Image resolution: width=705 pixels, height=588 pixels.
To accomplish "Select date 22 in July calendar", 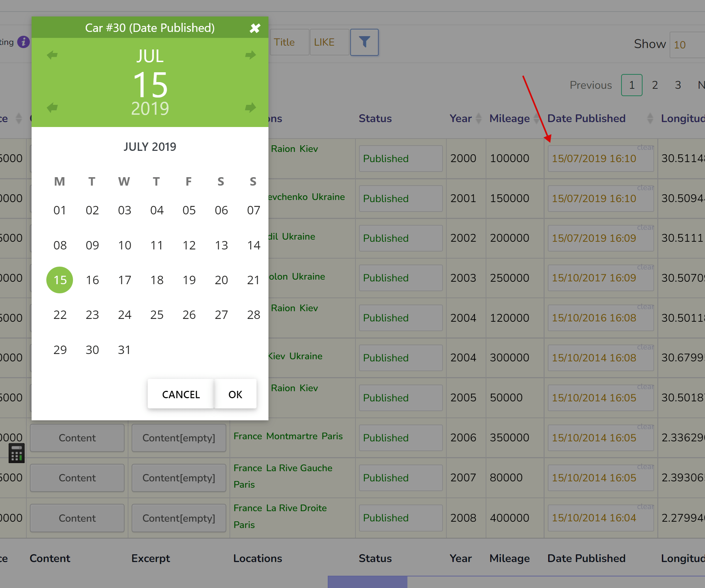I will tap(59, 314).
